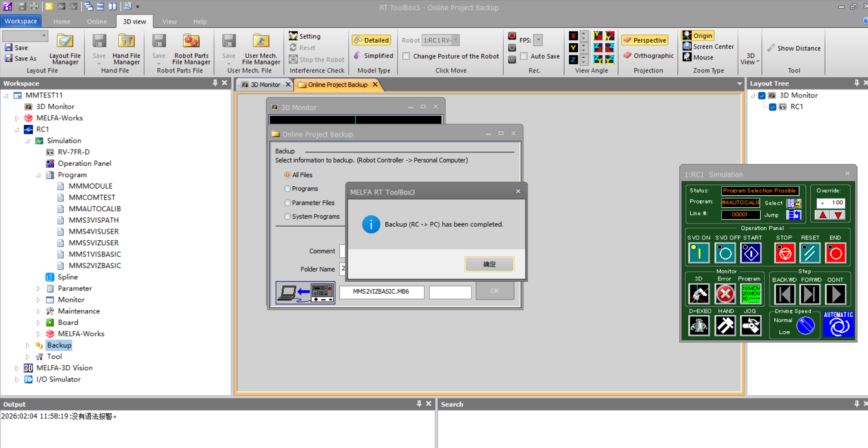Open the Hand File Manager

[126, 49]
